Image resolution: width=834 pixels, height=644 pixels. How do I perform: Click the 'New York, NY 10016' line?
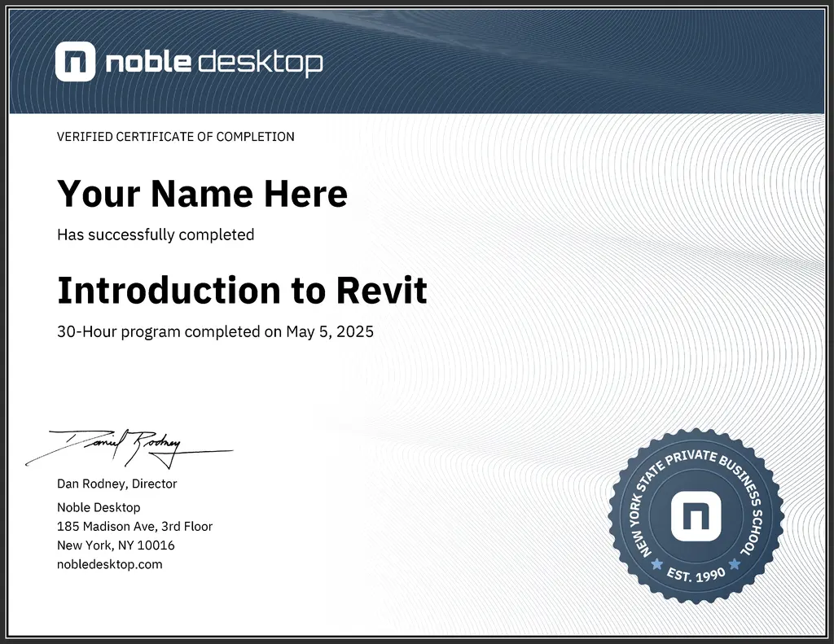[116, 545]
